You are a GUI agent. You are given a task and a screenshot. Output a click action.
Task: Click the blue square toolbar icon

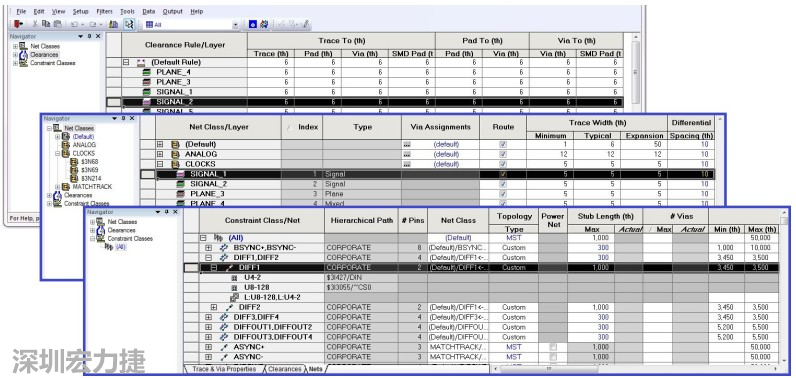coord(253,24)
